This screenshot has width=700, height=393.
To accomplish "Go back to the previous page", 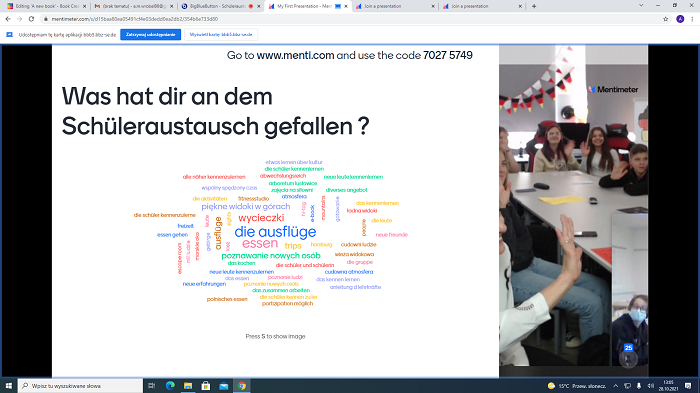I will pos(8,19).
